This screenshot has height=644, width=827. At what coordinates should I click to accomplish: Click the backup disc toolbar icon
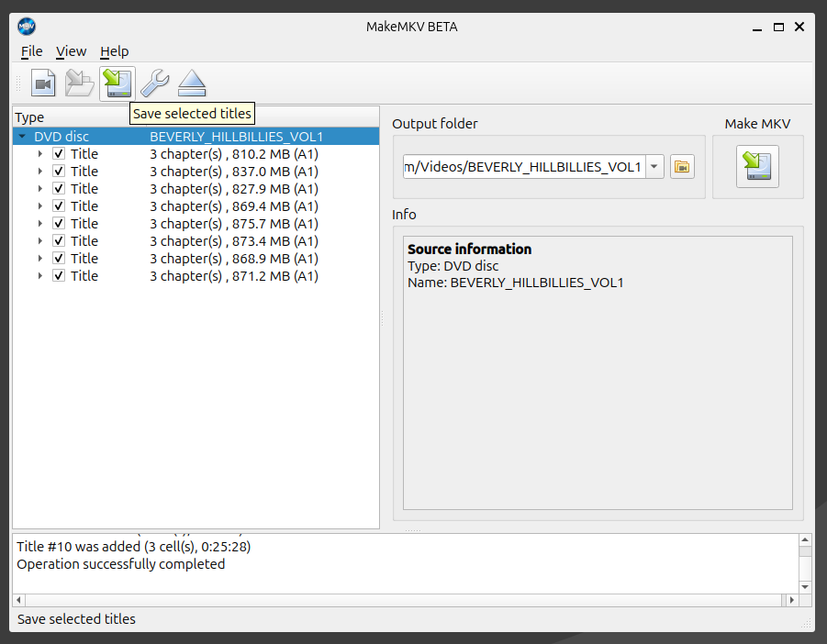[x=80, y=83]
